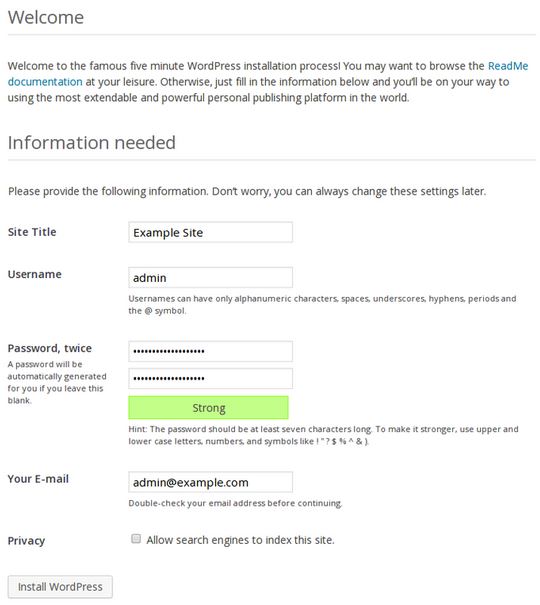Click the Welcome heading
The image size is (540, 605).
46,17
